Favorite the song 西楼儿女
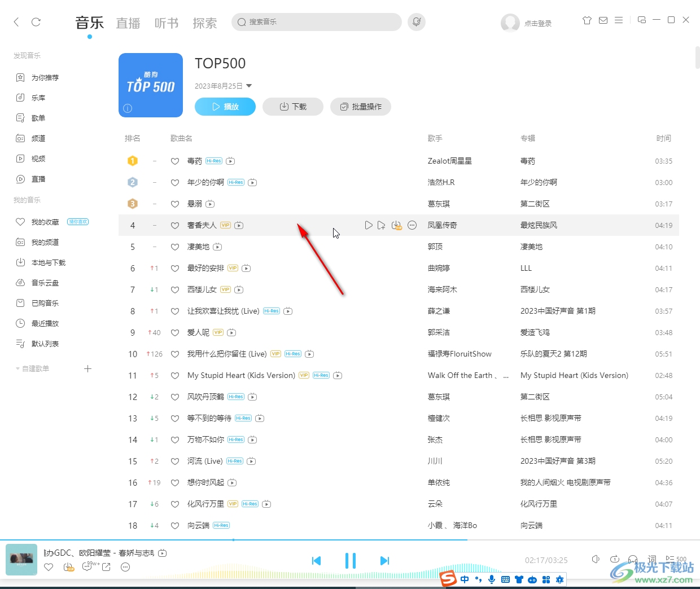 pos(175,290)
